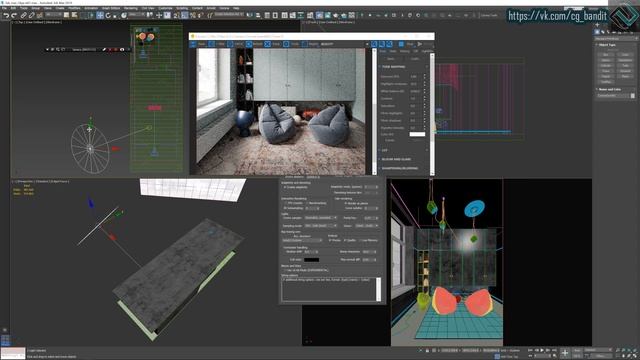This screenshot has width=640, height=360.
Task: Click Save... button in Post tab
Action: 391,59
